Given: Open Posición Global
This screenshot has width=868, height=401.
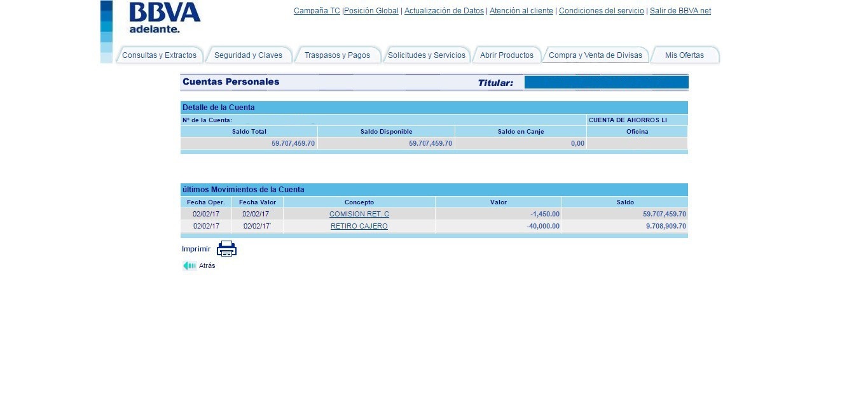Looking at the screenshot, I should 371,10.
